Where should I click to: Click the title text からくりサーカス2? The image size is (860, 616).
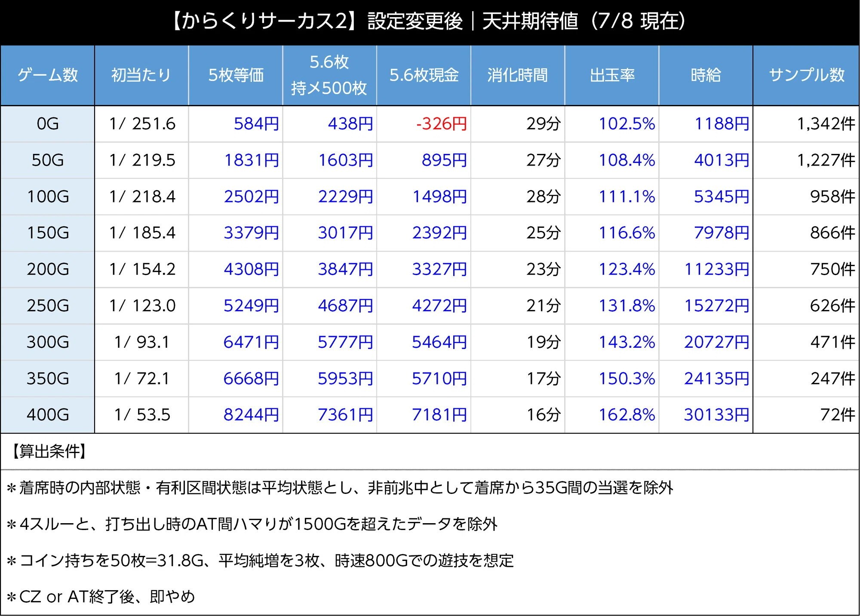pyautogui.click(x=264, y=21)
